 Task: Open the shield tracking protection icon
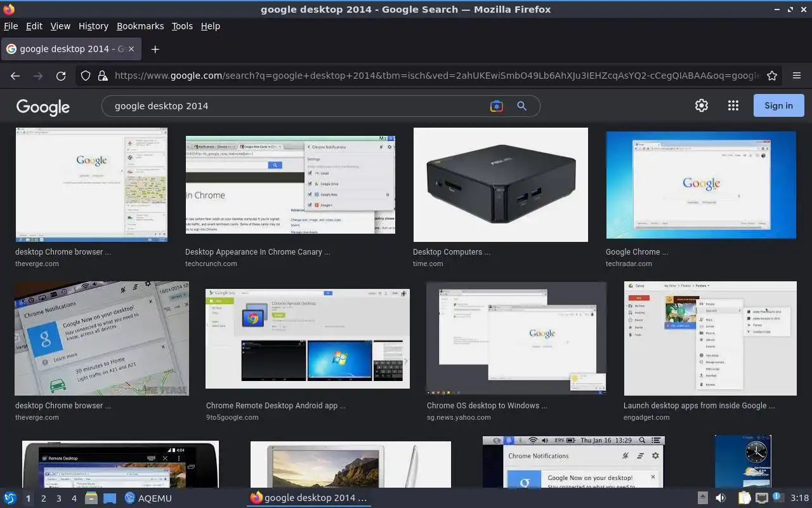click(86, 76)
